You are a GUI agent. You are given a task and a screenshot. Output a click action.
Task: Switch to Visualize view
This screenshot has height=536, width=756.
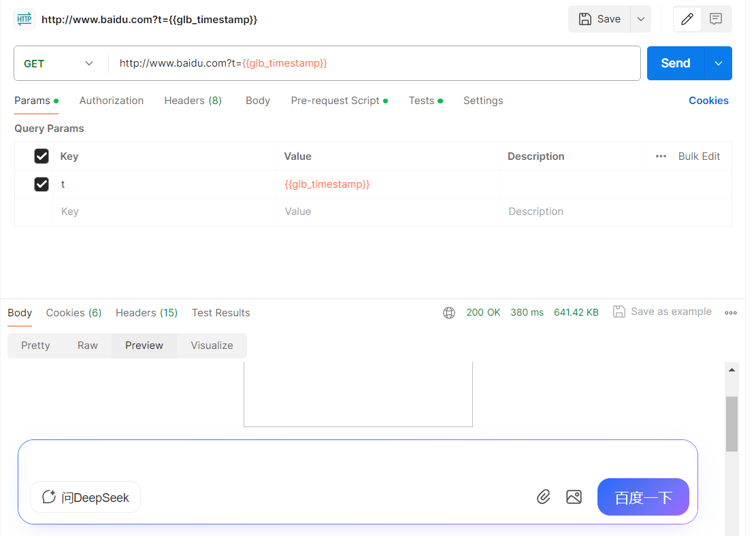click(212, 346)
